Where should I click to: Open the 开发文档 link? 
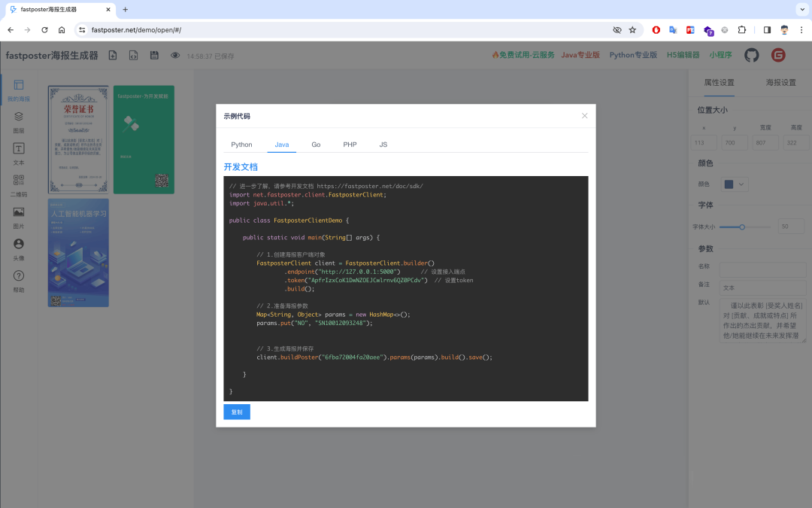pyautogui.click(x=241, y=167)
